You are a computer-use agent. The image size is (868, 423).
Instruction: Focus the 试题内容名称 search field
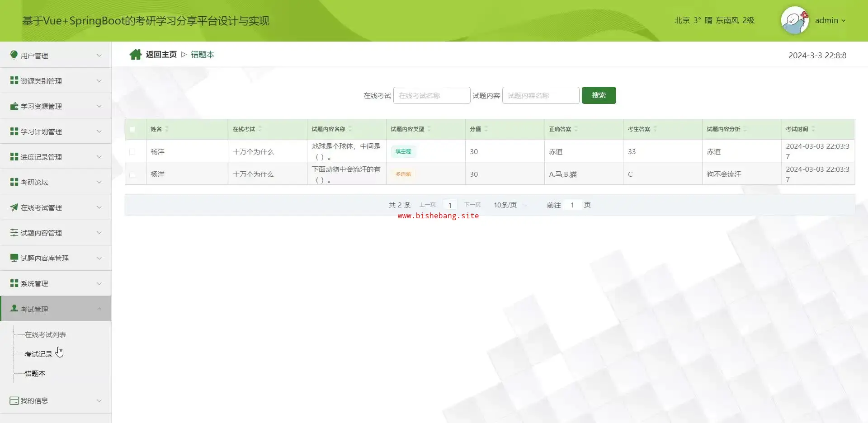point(541,95)
